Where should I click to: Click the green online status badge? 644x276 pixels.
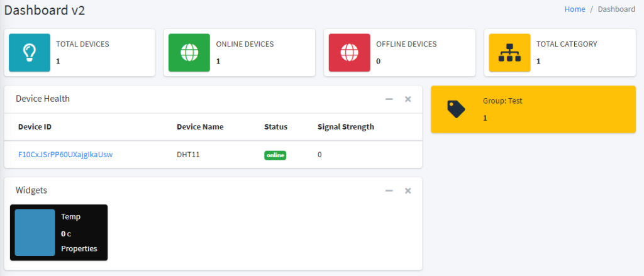click(275, 156)
